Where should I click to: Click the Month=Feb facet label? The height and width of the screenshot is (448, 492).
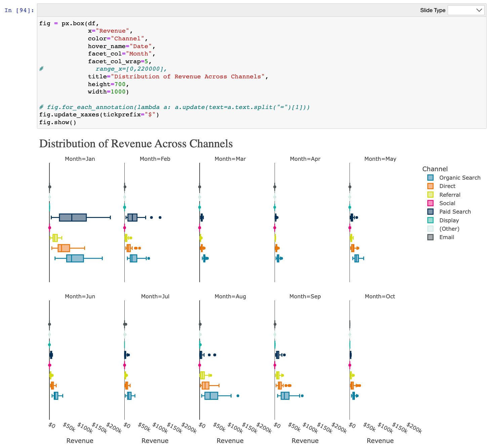[x=155, y=159]
